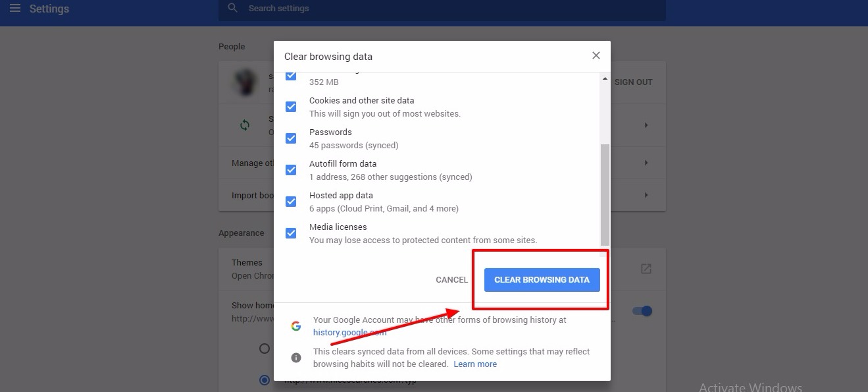Click the green sync icon in People

coord(245,125)
